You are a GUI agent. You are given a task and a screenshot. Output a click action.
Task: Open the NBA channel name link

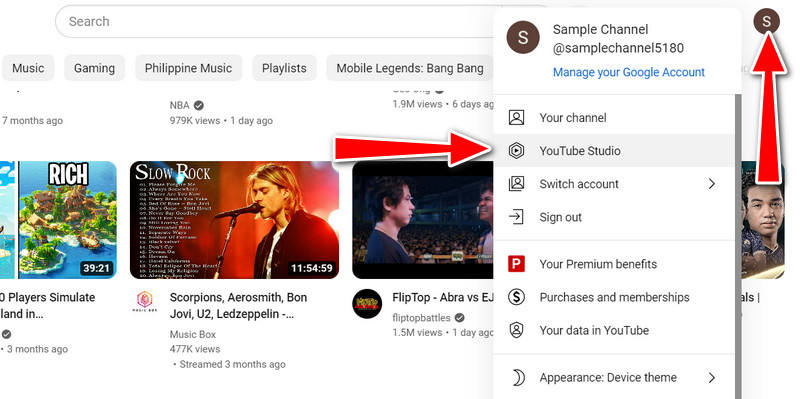tap(180, 106)
